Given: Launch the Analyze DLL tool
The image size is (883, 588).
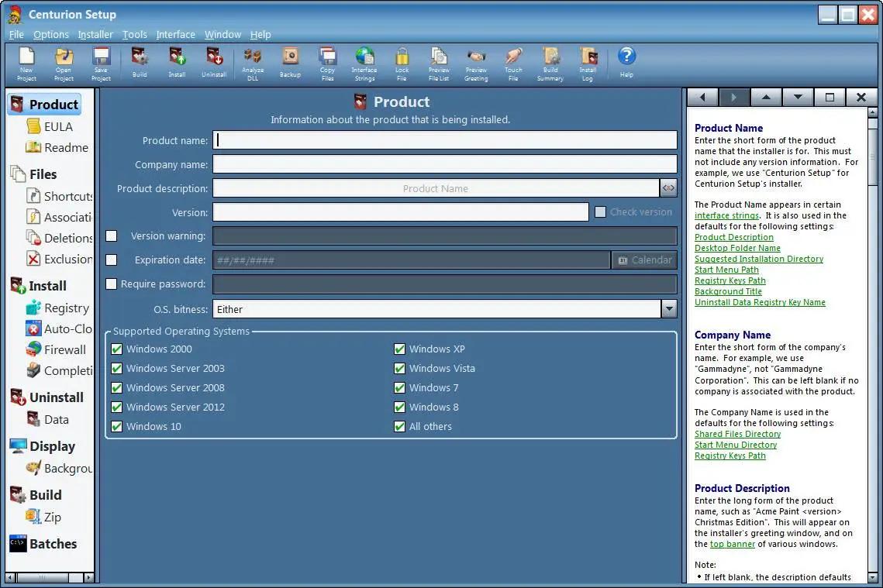Looking at the screenshot, I should [x=252, y=64].
